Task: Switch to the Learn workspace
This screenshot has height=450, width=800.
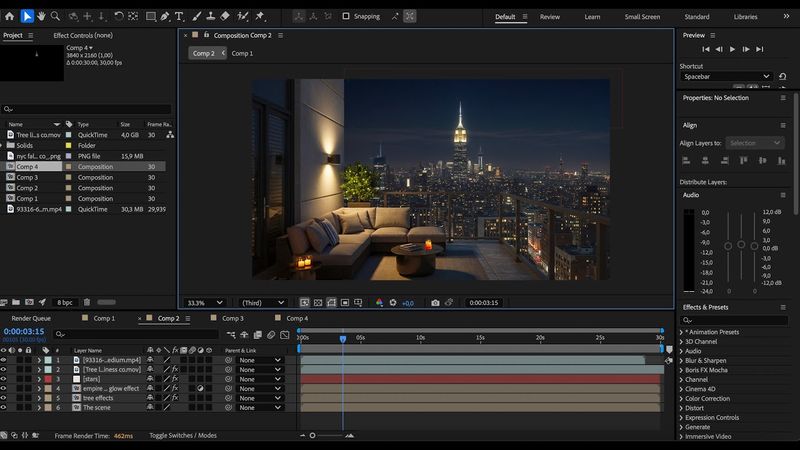Action: 592,17
